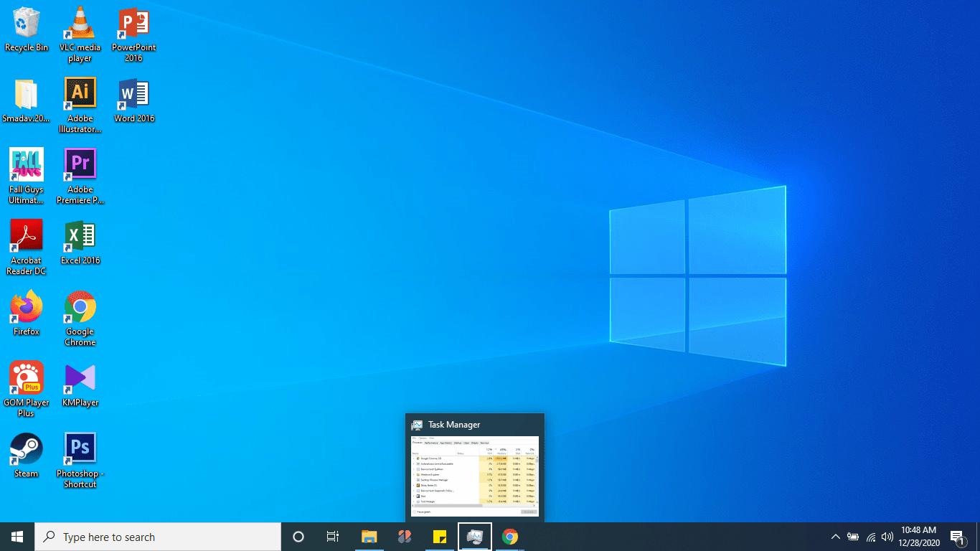The image size is (980, 551).
Task: Expand the Windows Explorer process entry
Action: click(413, 474)
